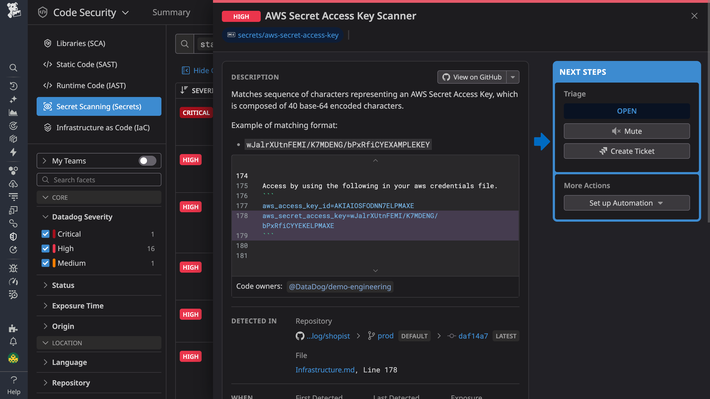Close the AWS Secret Access Key panel
Viewport: 710px width, 399px height.
[x=694, y=16]
